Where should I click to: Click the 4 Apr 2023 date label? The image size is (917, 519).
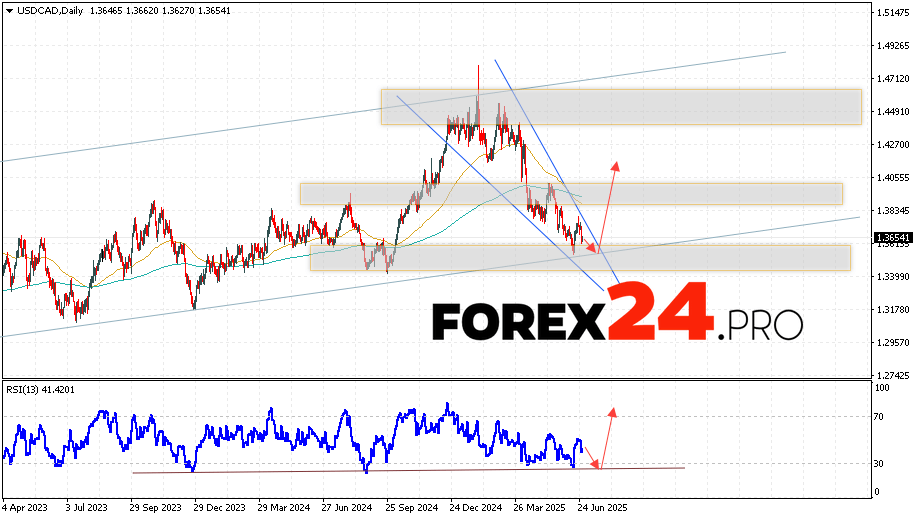coord(26,508)
